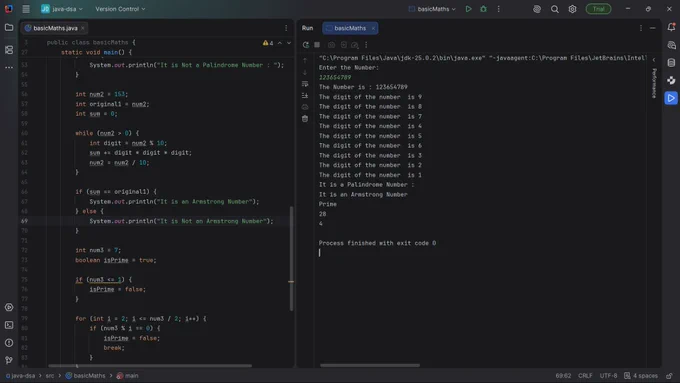Open Run panel options menu
Viewport: 680px width, 383px height.
[x=641, y=28]
